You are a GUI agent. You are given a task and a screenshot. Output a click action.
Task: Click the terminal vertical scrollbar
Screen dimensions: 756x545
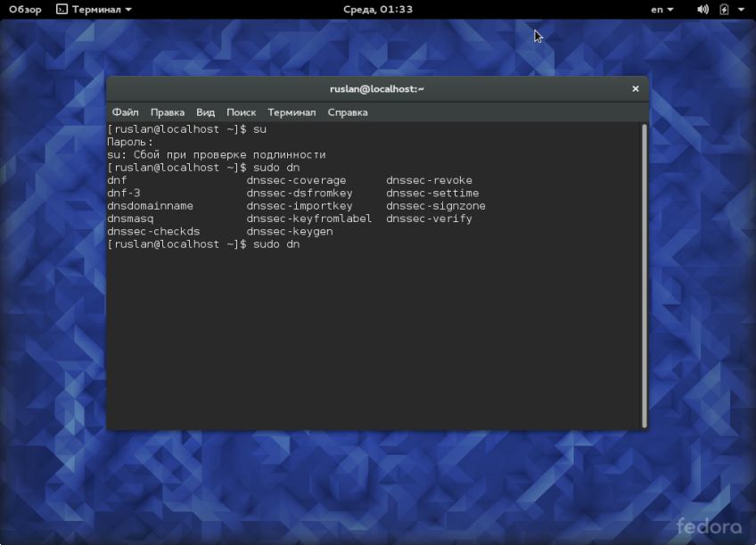(x=645, y=276)
